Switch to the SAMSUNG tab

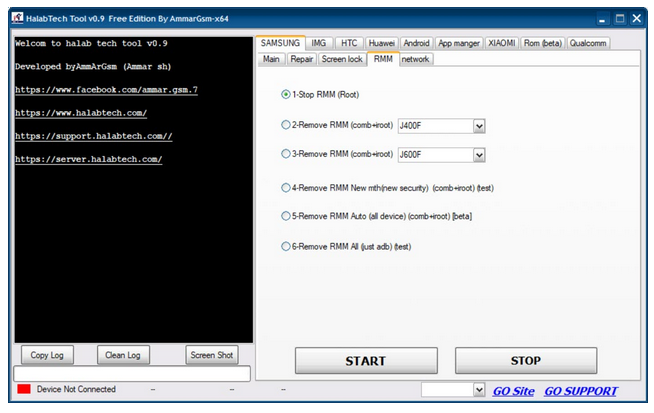pyautogui.click(x=280, y=43)
